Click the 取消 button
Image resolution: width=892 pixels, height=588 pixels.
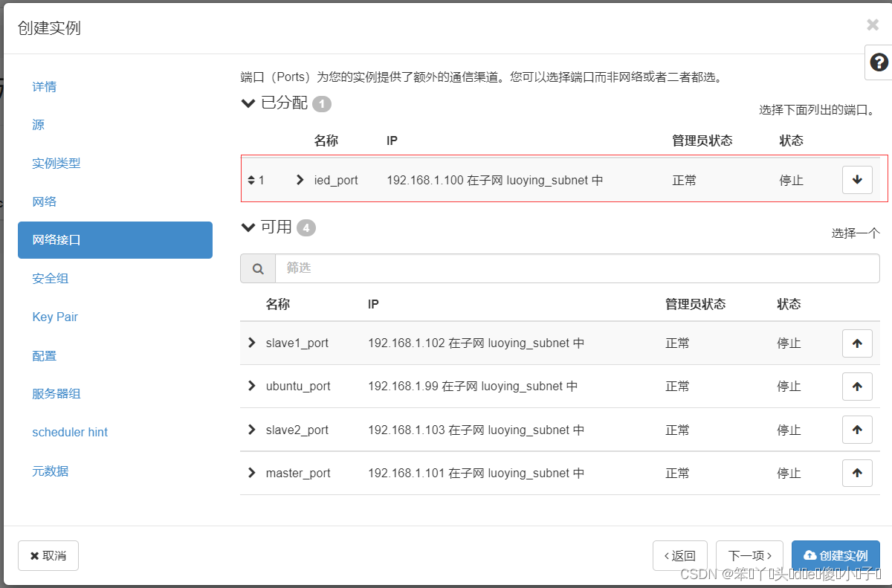pos(48,555)
